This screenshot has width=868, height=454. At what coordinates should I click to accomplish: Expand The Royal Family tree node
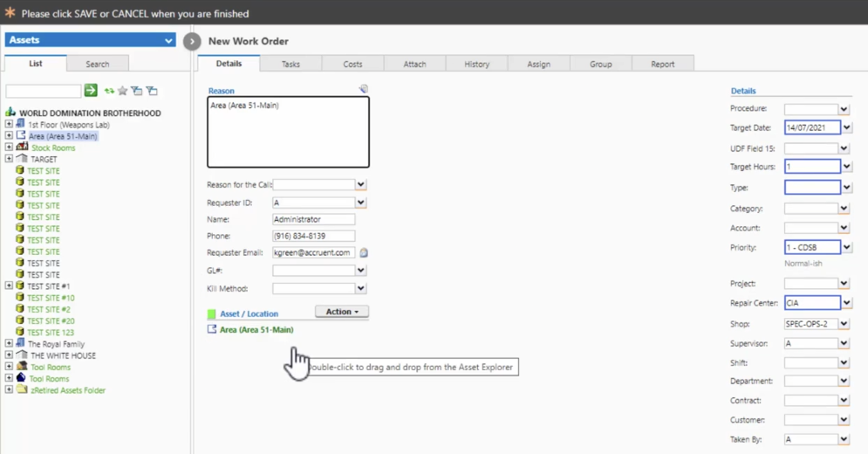click(x=9, y=344)
